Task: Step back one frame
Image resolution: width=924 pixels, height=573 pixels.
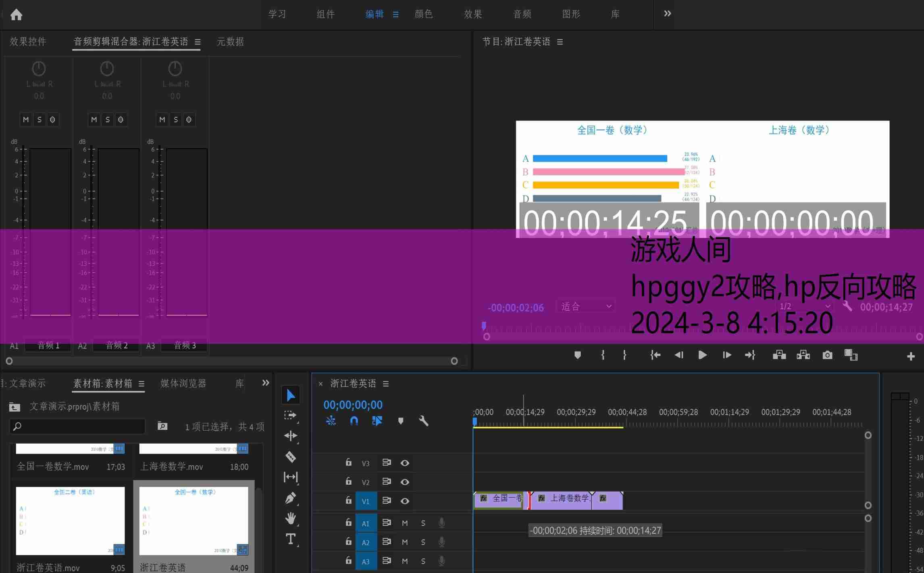Action: click(x=679, y=355)
